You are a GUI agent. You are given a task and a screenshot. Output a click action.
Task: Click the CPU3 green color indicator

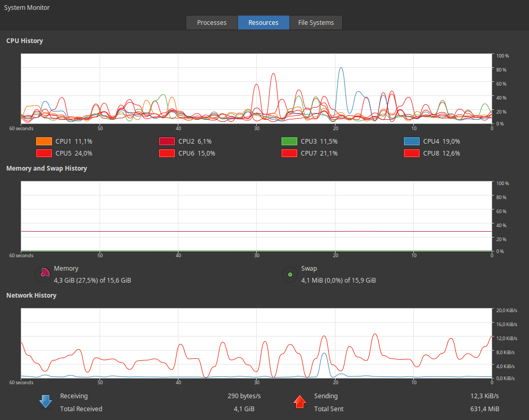click(289, 141)
